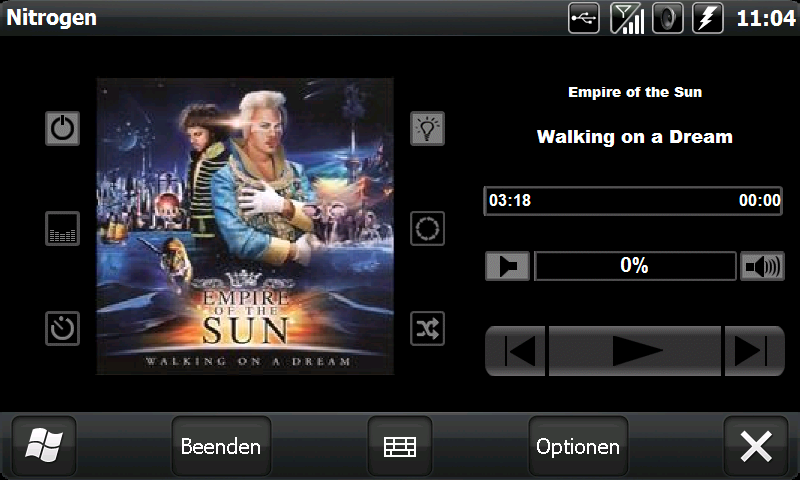Open the equalizer bars icon
Image resolution: width=800 pixels, height=480 pixels.
[62, 229]
